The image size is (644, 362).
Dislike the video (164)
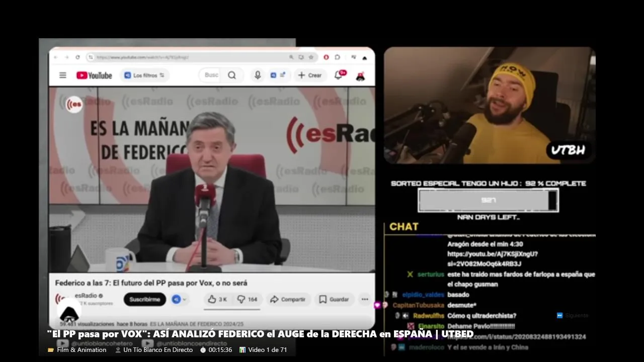(247, 299)
